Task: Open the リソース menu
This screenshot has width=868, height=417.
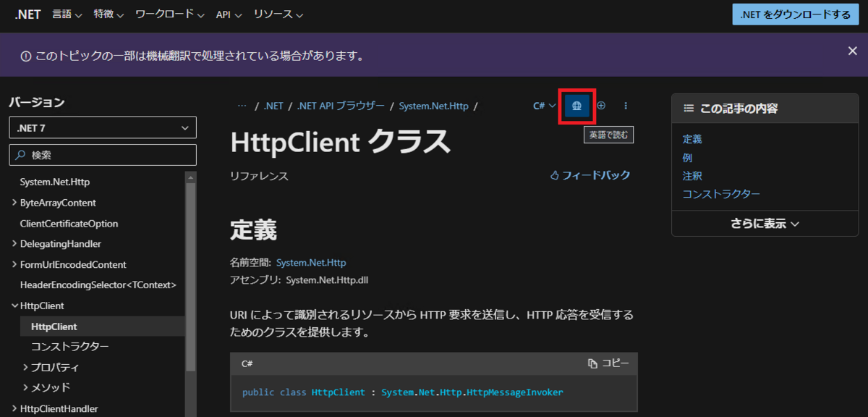Action: [x=278, y=14]
